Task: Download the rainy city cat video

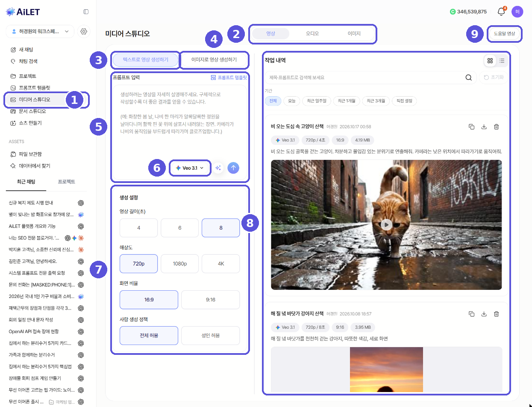Action: point(484,127)
